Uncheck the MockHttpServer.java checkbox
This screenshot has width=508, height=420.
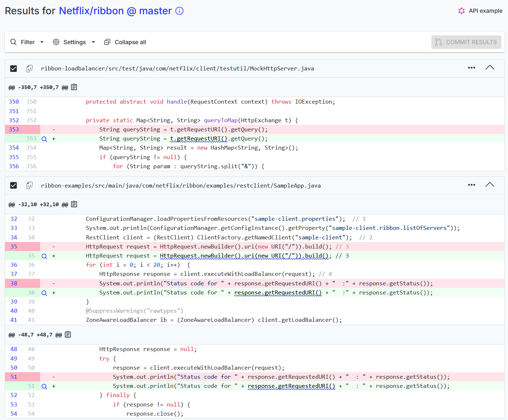pos(14,69)
